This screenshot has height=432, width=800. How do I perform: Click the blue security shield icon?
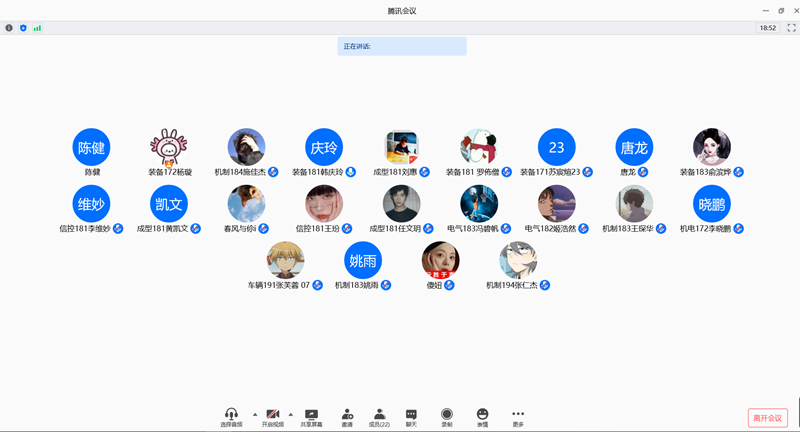[23, 28]
